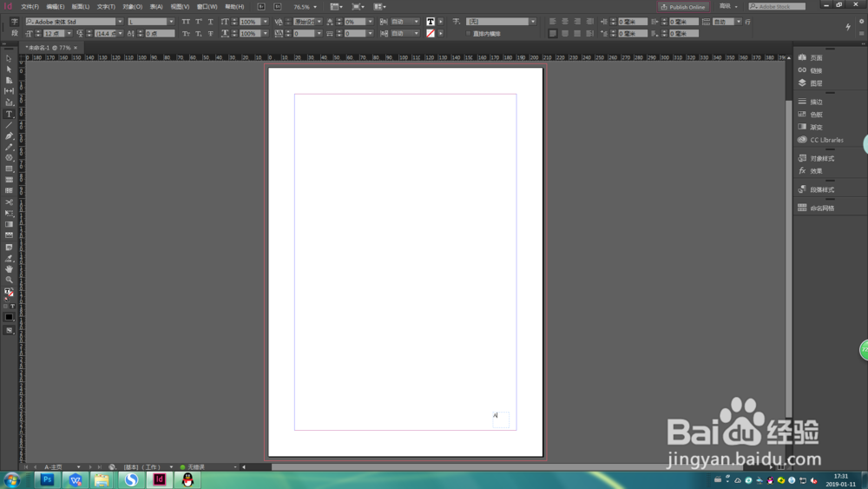Select the Line tool
This screenshot has width=868, height=489.
9,125
